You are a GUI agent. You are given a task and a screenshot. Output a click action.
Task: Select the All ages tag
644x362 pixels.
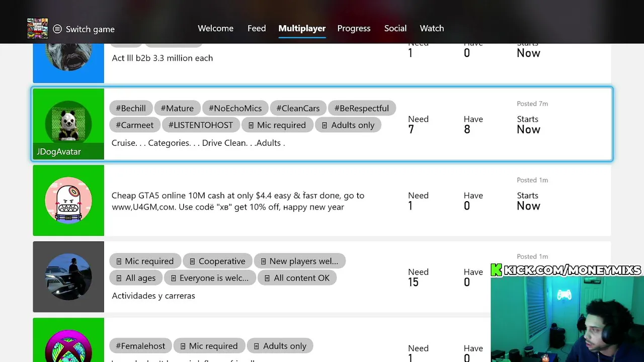point(136,278)
